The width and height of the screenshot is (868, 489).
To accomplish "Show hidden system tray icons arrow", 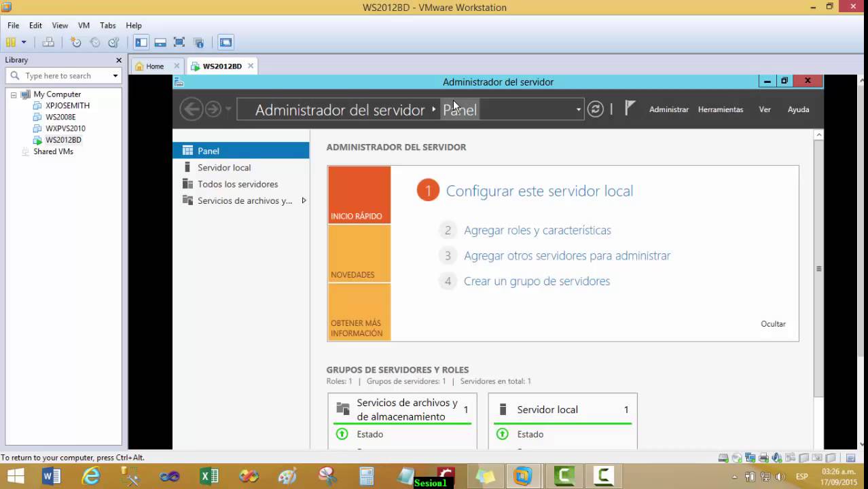I will coord(735,476).
